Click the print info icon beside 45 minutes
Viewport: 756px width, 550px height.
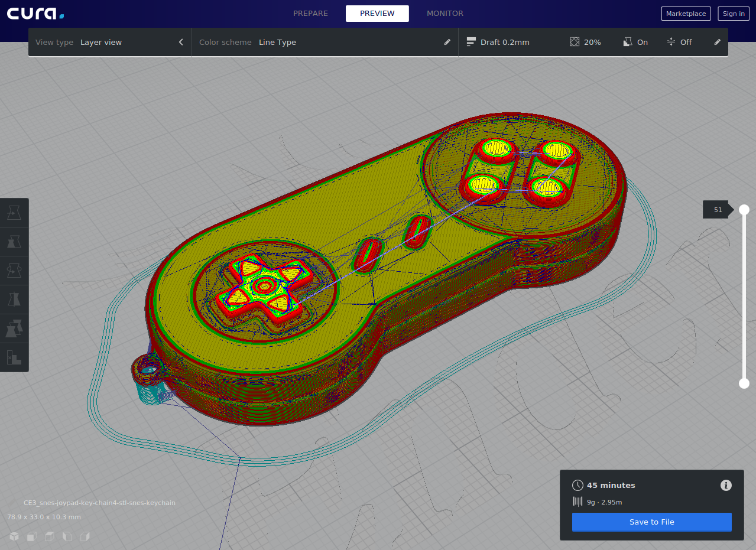(x=726, y=485)
